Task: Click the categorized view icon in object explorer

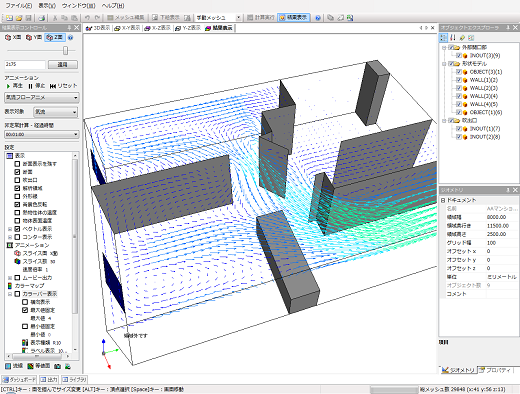Action: [x=443, y=38]
